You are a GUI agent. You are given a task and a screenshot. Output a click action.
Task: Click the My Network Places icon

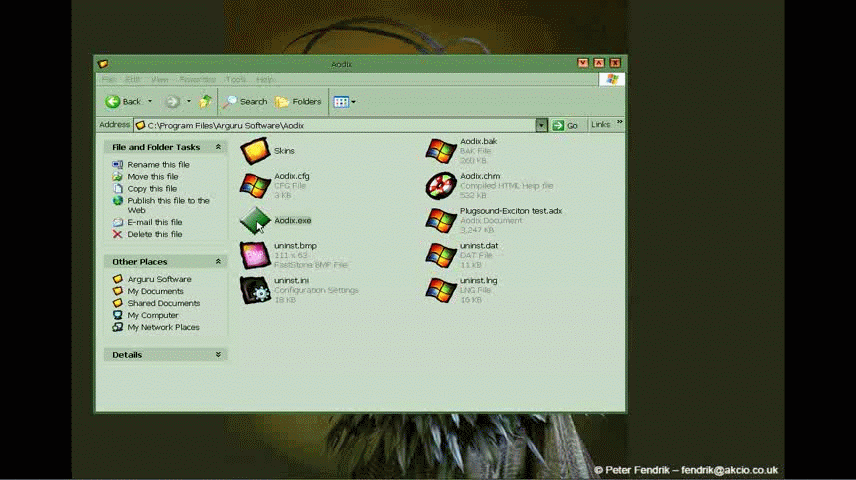117,327
